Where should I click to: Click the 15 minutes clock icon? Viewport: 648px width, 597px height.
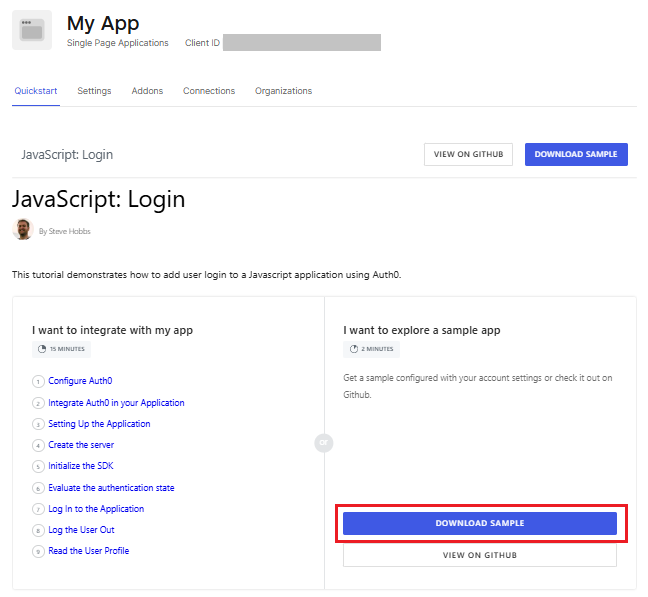click(x=42, y=349)
